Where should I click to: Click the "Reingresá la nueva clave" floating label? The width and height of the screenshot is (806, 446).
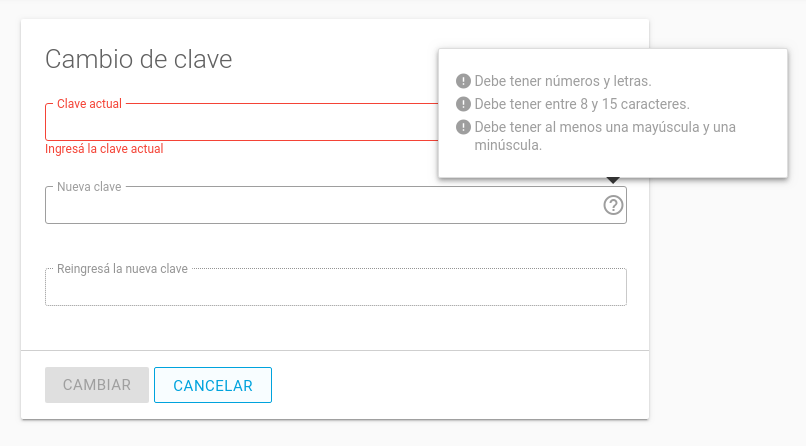pos(122,269)
